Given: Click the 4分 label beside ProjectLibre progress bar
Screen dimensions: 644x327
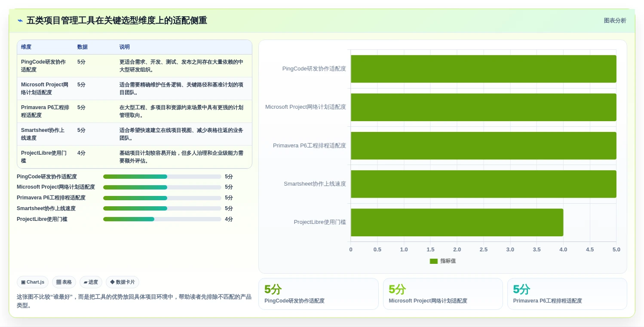Looking at the screenshot, I should tap(229, 219).
